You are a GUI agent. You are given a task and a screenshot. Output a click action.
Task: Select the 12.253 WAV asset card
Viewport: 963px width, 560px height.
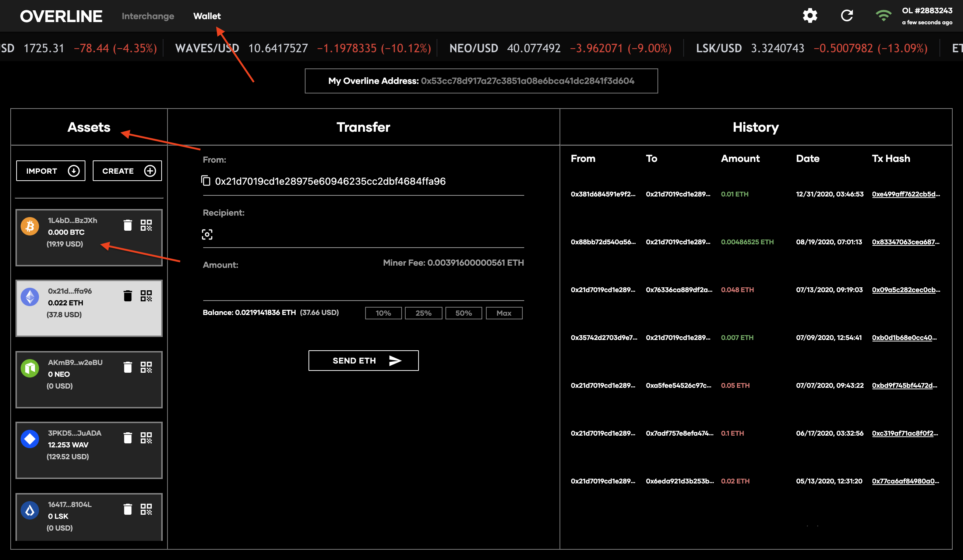(77, 450)
